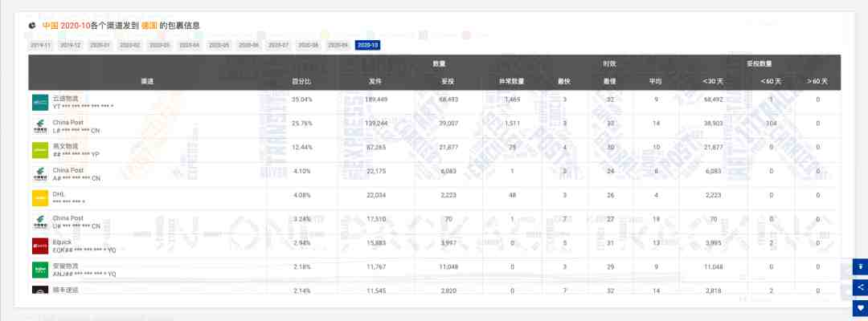Click the 燕文物流 green logo icon
This screenshot has width=868, height=321.
[x=40, y=150]
